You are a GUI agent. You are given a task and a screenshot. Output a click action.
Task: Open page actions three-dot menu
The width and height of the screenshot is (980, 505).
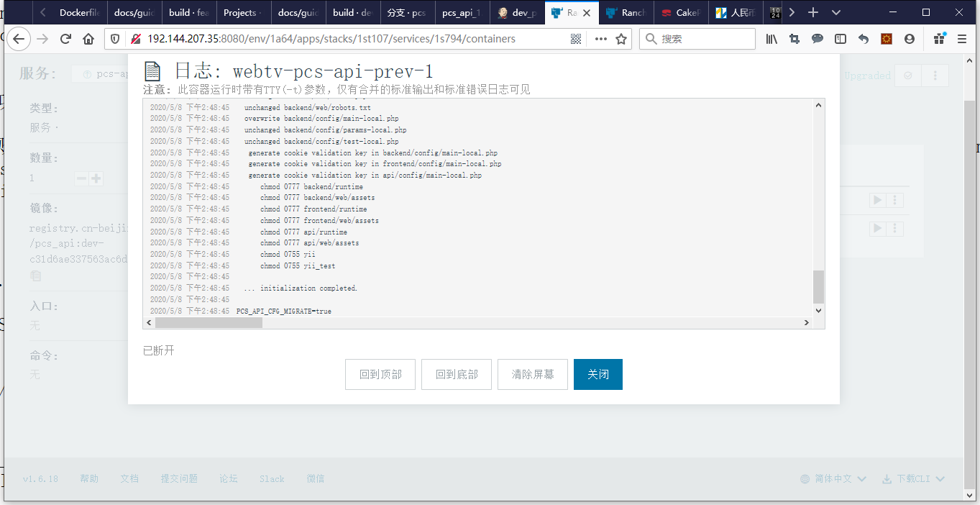tap(600, 39)
